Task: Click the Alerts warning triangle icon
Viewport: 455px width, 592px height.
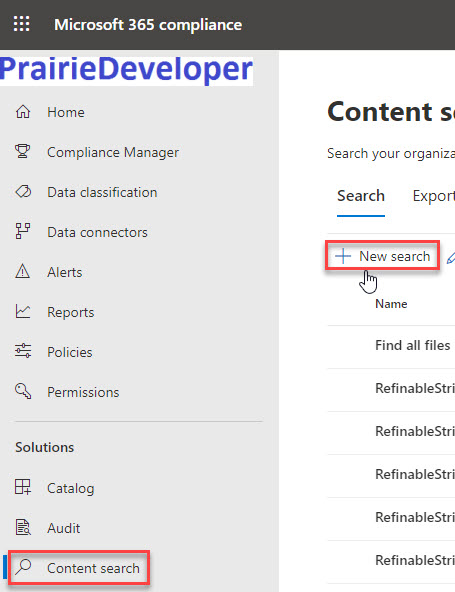Action: 23,271
